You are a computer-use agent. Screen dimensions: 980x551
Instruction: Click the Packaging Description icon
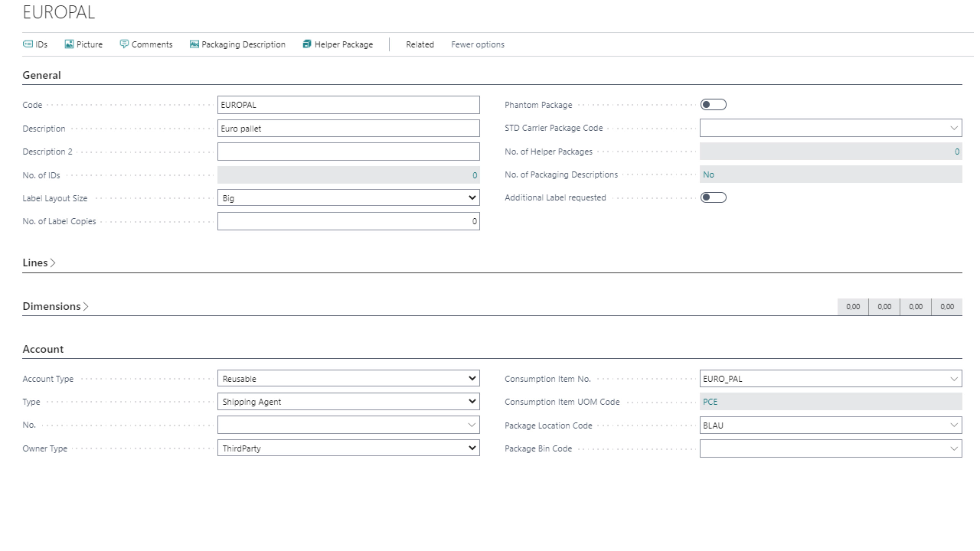(x=194, y=44)
